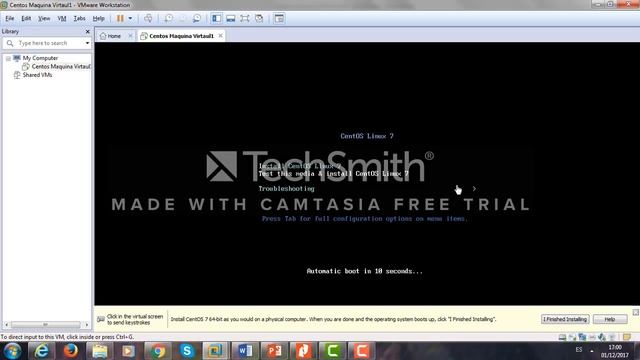
Task: Toggle the thumbnail bar view icon
Action: point(231,18)
